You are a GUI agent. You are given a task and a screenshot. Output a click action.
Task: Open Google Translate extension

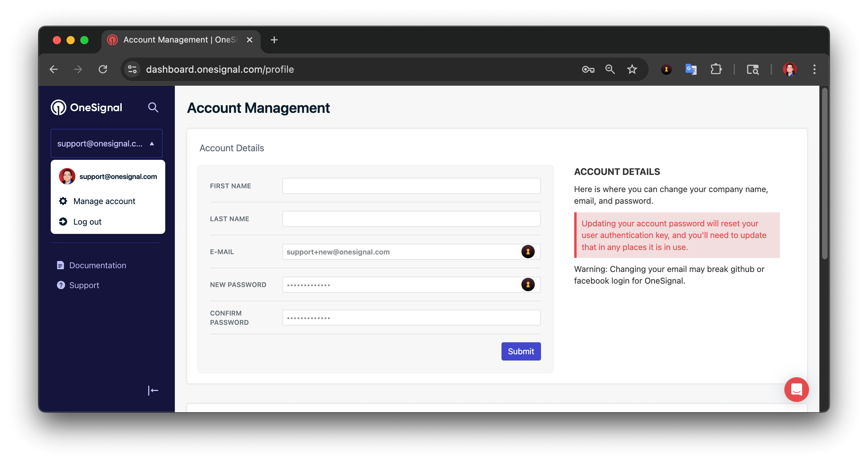pos(691,70)
